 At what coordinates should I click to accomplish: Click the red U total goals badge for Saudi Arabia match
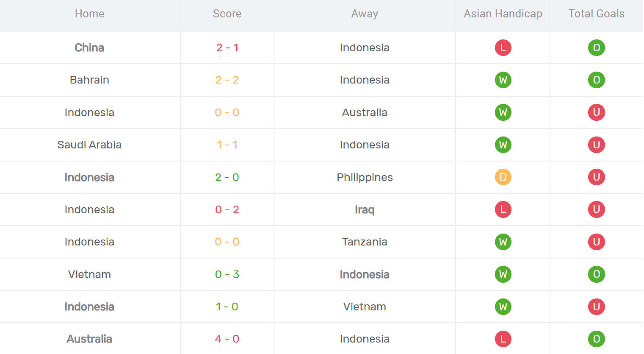tap(596, 145)
